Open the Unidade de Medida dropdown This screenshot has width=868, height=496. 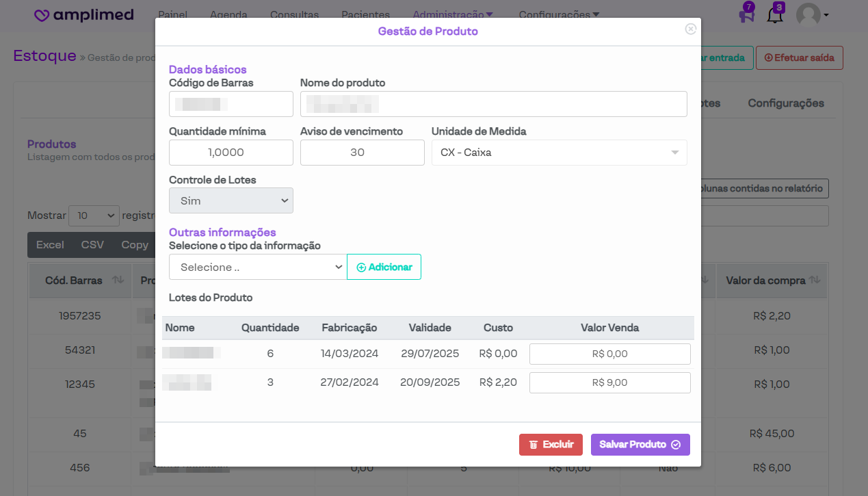click(x=559, y=153)
